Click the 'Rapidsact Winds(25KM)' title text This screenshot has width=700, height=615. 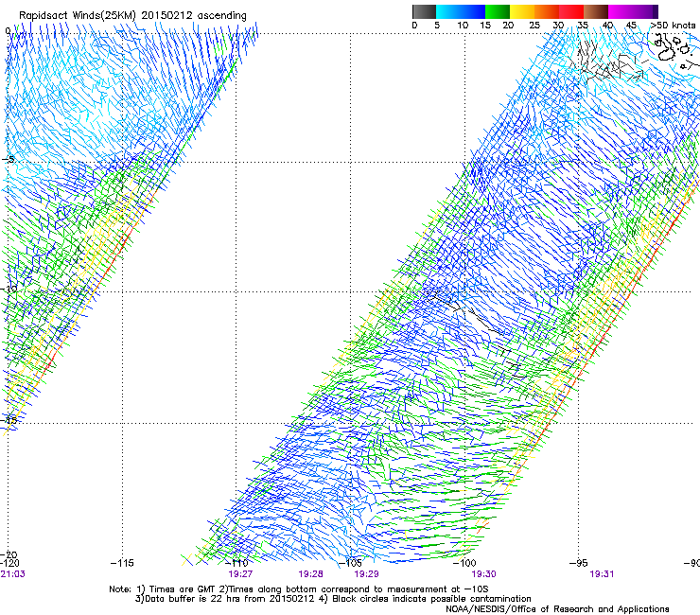[x=78, y=16]
